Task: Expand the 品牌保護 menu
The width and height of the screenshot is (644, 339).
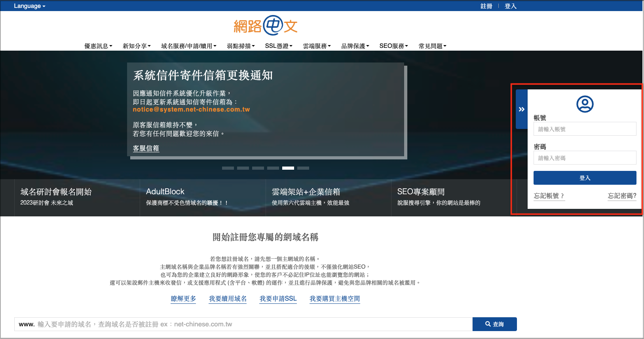Action: click(x=355, y=46)
